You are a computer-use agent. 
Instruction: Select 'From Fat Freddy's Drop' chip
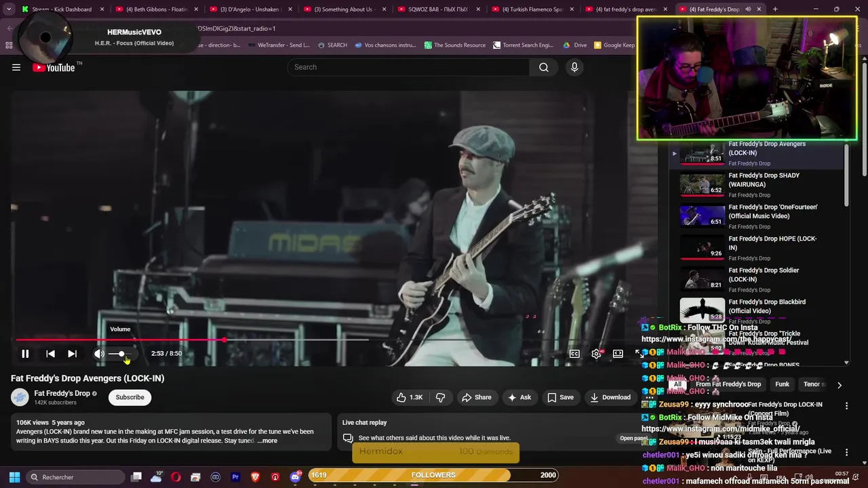tap(728, 384)
